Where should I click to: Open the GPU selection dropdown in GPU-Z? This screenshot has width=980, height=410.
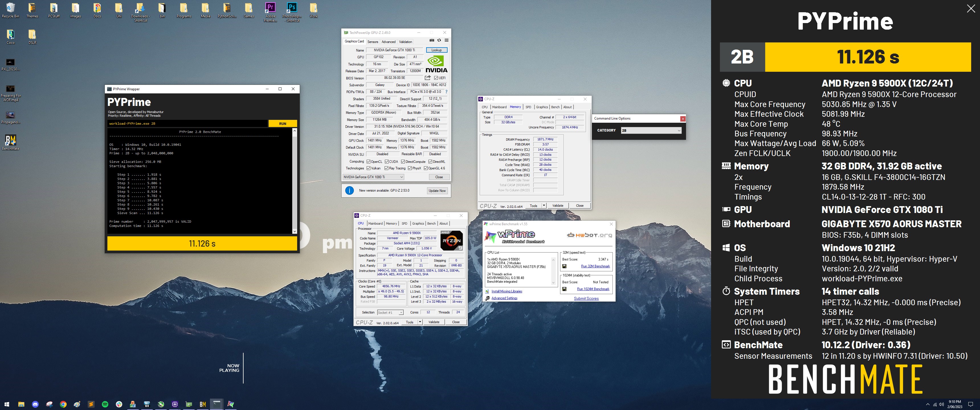pyautogui.click(x=373, y=177)
